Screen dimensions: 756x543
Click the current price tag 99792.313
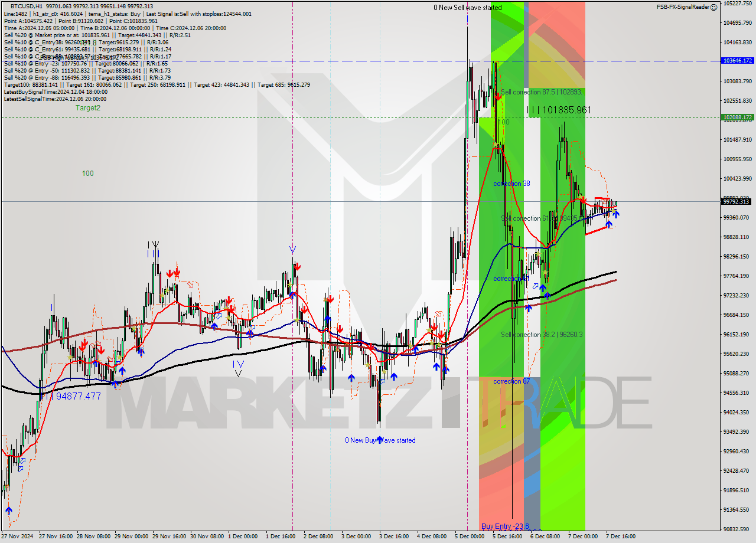737,201
